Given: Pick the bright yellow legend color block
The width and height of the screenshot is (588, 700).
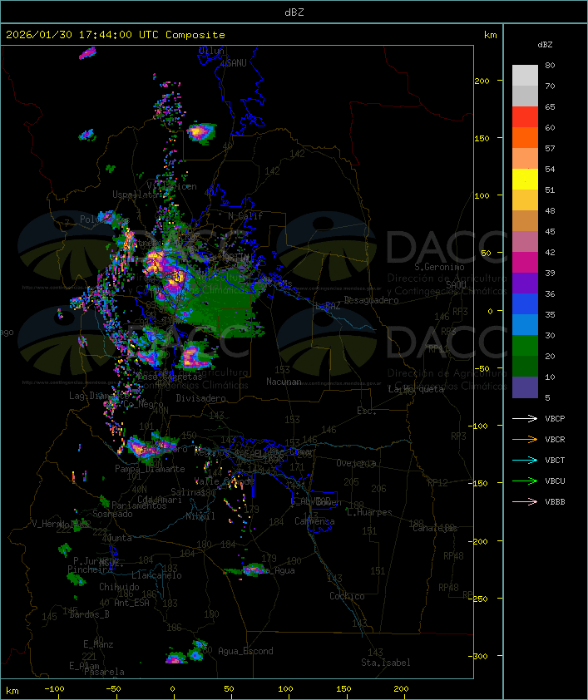Looking at the screenshot, I should 525,180.
